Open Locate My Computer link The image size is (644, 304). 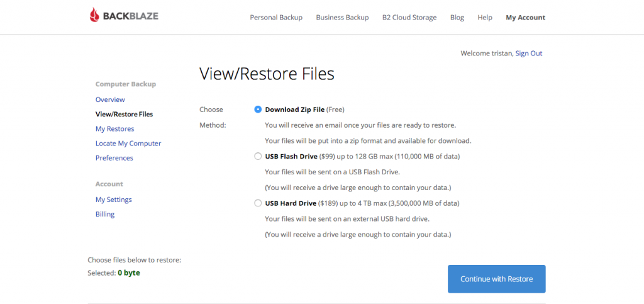(x=128, y=144)
